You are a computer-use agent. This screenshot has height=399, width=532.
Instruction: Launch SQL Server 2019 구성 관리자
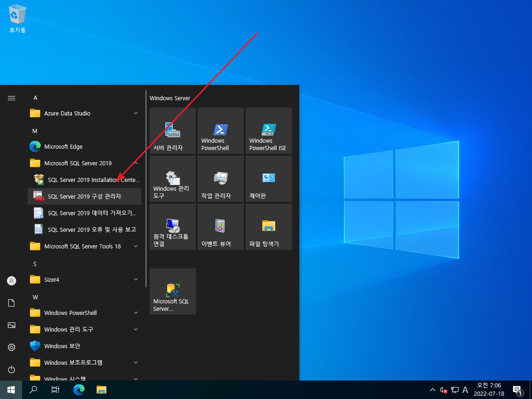85,196
